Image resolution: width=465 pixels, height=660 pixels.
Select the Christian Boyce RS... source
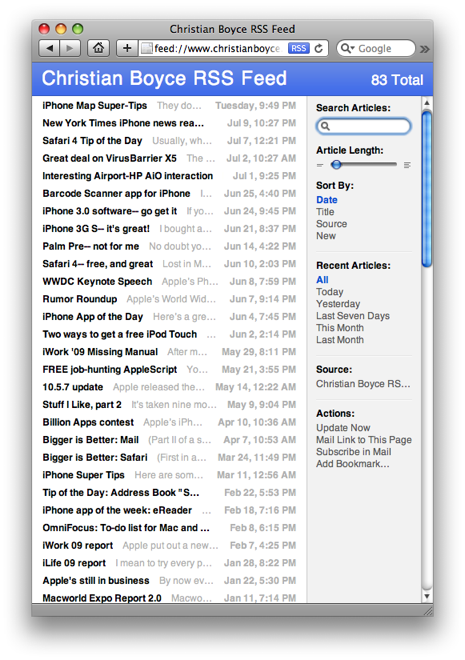[363, 383]
